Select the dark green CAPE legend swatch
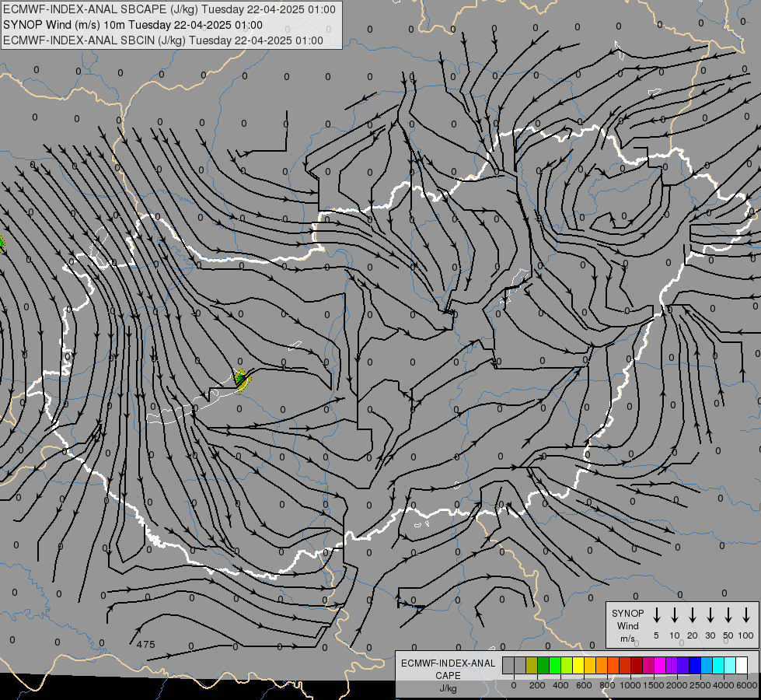This screenshot has height=700, width=761. pos(543,665)
